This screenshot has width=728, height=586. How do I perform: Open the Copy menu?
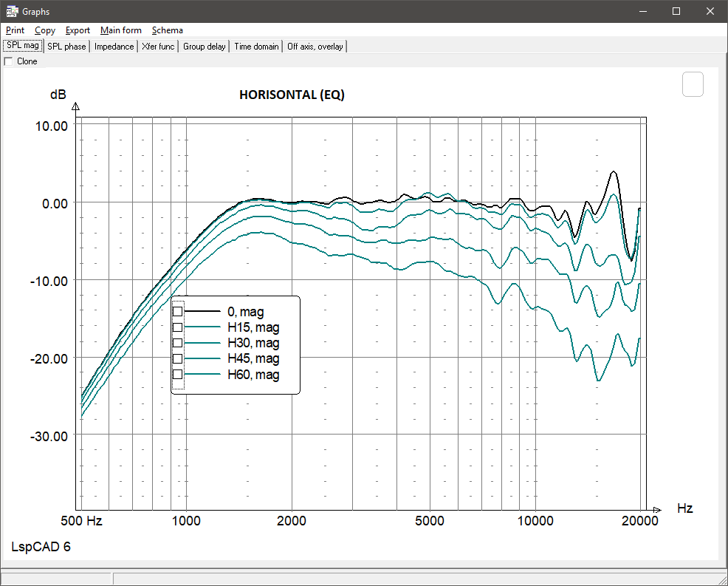click(45, 30)
